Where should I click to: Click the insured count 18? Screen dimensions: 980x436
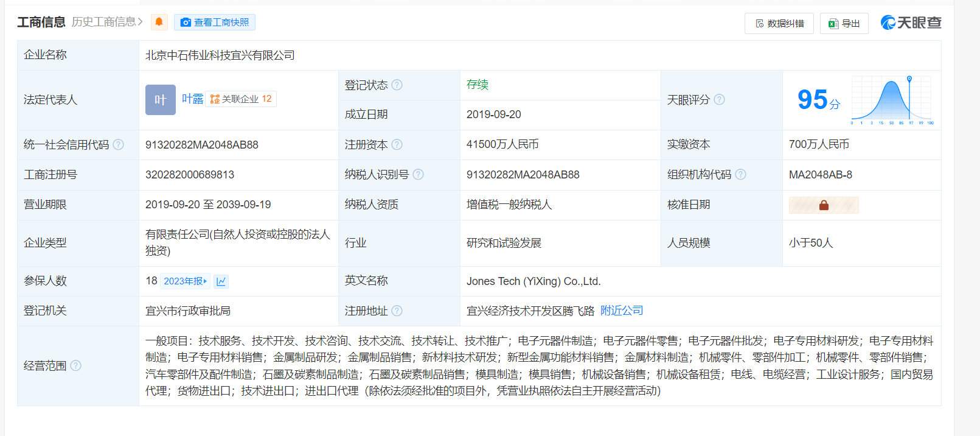(151, 281)
